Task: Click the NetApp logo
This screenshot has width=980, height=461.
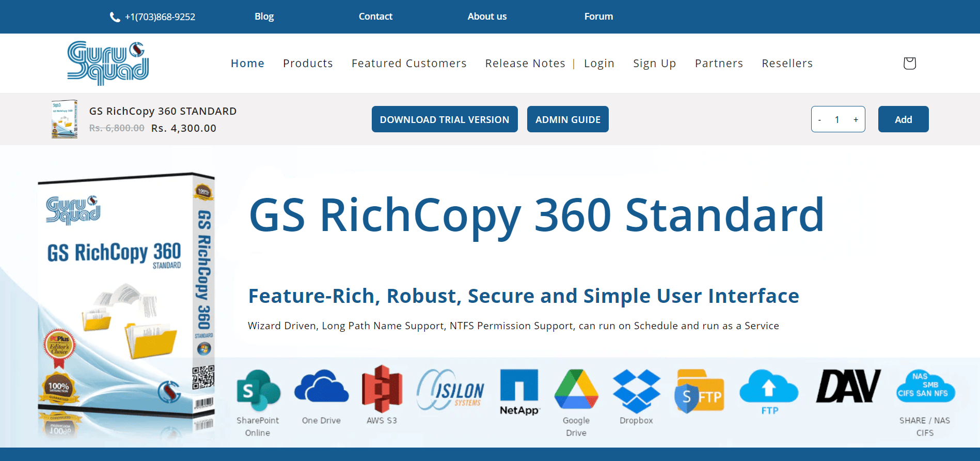Action: click(519, 392)
